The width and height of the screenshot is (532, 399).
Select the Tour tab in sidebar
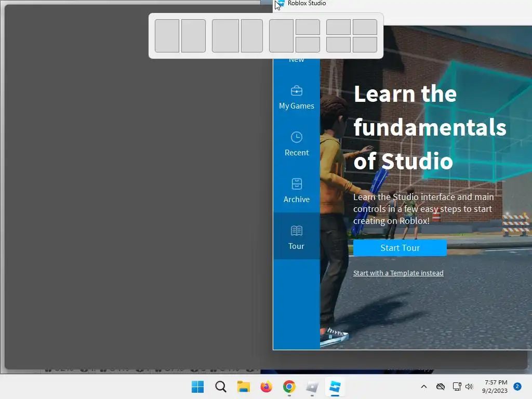[x=297, y=236]
